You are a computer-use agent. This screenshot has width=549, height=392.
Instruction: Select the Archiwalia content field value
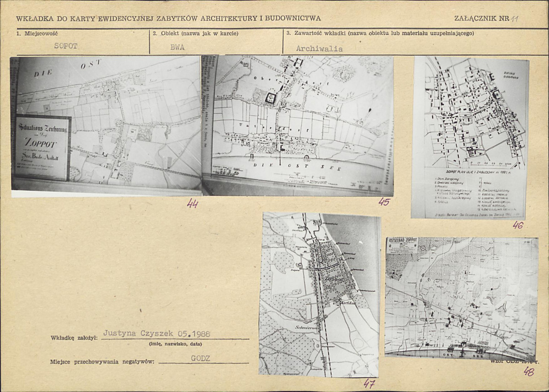[x=319, y=48]
